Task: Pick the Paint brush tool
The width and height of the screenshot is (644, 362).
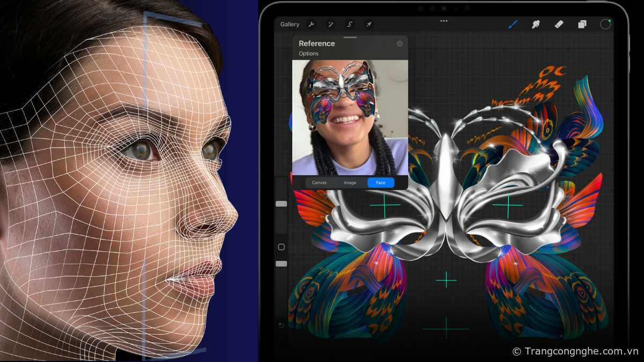Action: (x=513, y=24)
